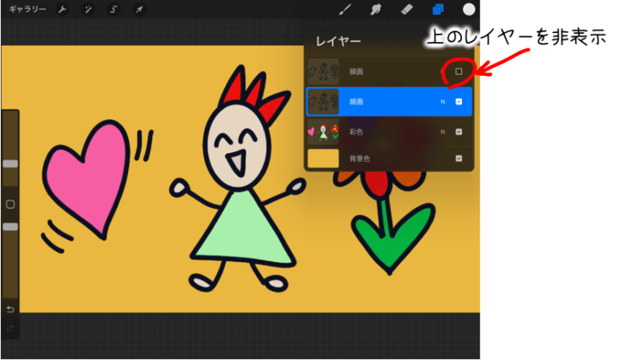Open the Actions wrench menu
This screenshot has height=360, width=644.
63,9
